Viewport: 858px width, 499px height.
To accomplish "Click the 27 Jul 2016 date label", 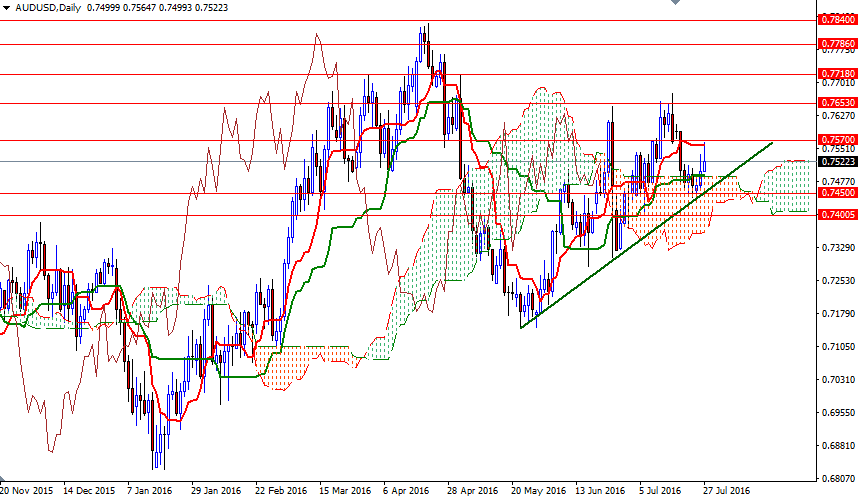I will pyautogui.click(x=727, y=490).
